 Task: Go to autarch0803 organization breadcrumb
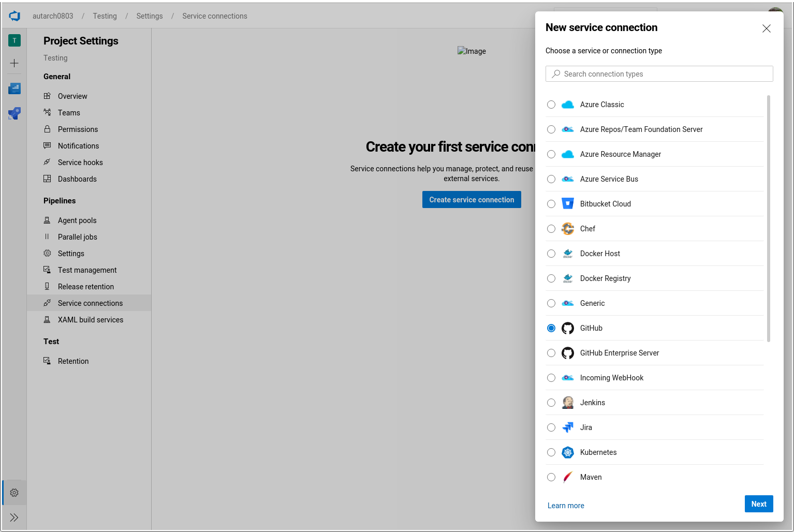coord(53,16)
